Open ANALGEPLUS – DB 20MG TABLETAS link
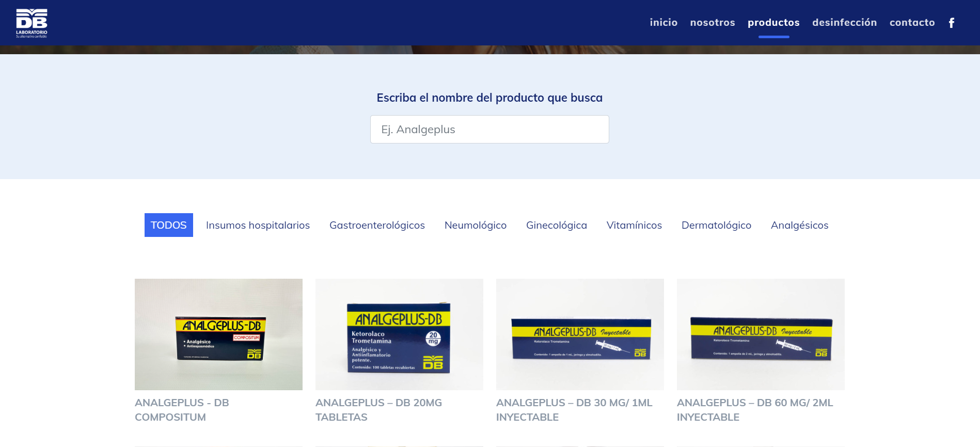This screenshot has height=447, width=980. tap(378, 410)
